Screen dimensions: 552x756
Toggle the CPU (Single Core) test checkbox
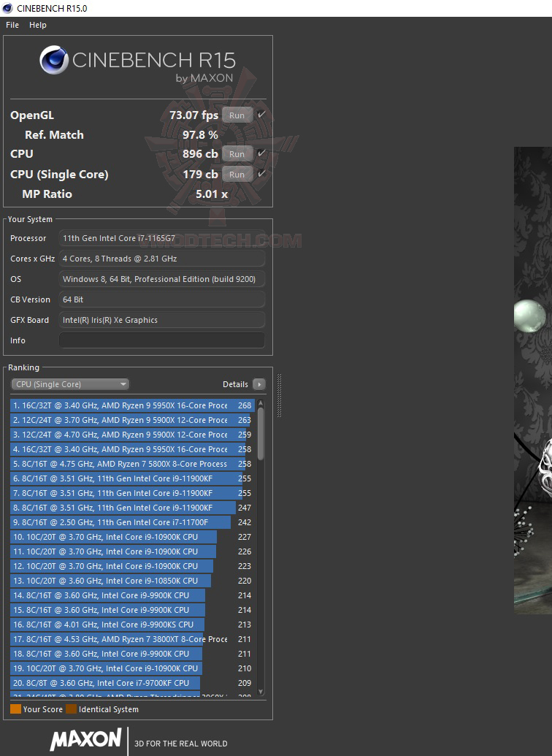pyautogui.click(x=261, y=173)
